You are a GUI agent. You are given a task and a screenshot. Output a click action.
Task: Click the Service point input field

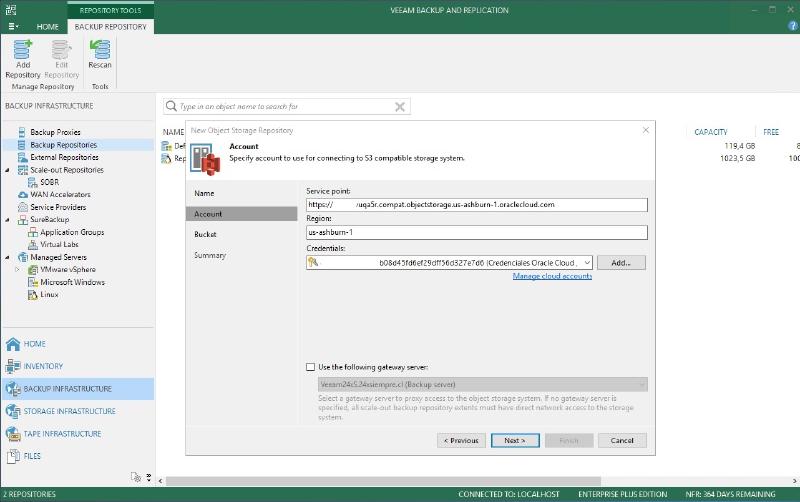[477, 205]
